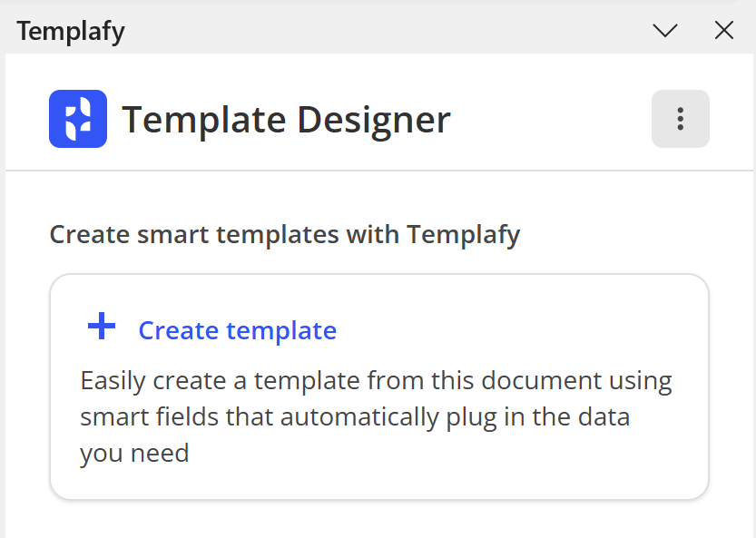Click the Templafy pane title
The image size is (756, 538).
71,32
